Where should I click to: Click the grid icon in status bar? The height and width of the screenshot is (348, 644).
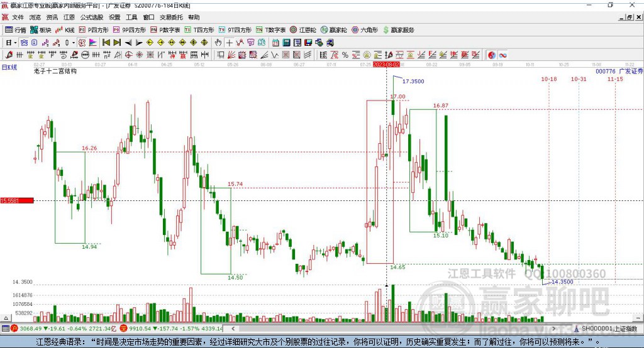tap(5, 329)
